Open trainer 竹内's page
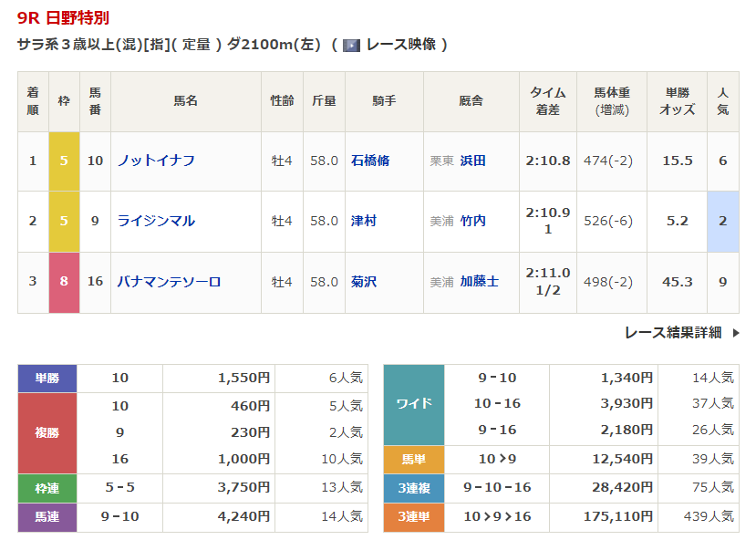 (x=472, y=221)
